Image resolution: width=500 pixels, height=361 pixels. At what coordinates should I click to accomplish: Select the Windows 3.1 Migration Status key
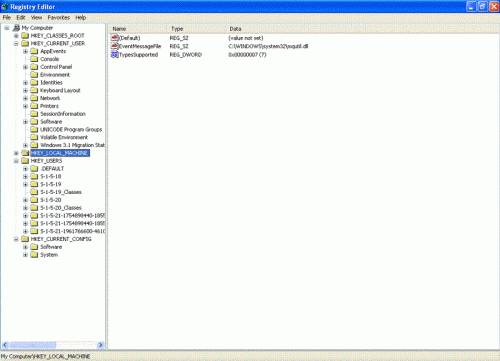(72, 145)
